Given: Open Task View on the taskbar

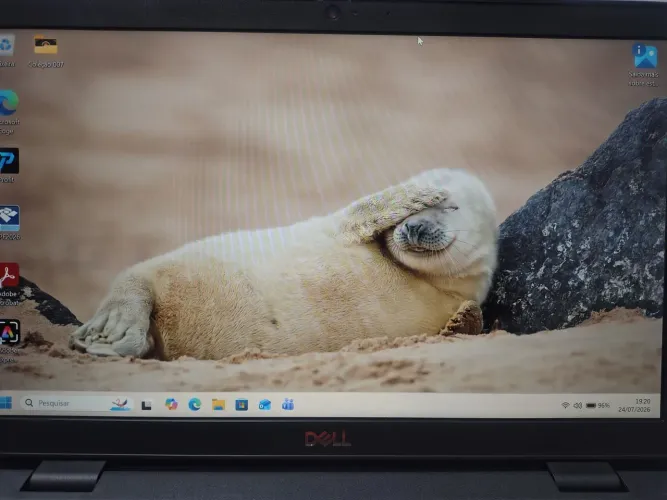Looking at the screenshot, I should (147, 405).
